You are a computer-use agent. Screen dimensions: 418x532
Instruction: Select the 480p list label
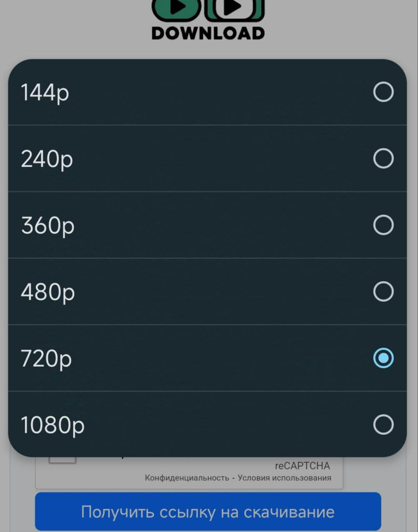(47, 292)
